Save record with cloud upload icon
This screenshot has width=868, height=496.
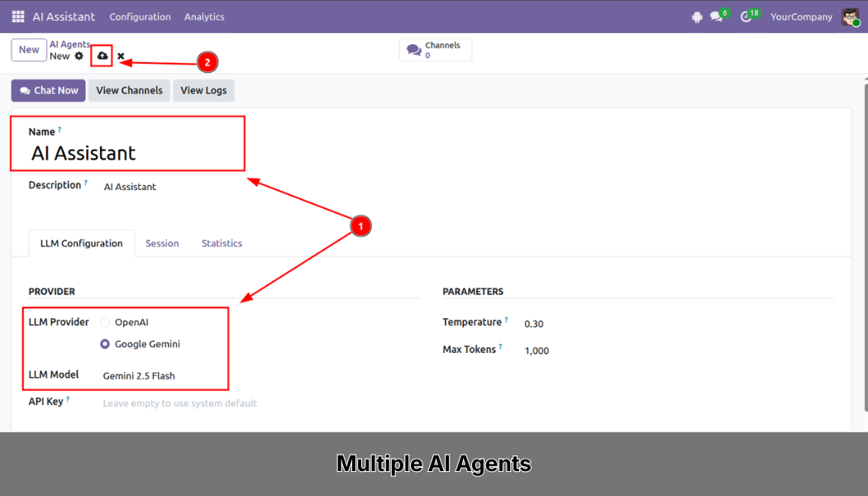tap(103, 56)
